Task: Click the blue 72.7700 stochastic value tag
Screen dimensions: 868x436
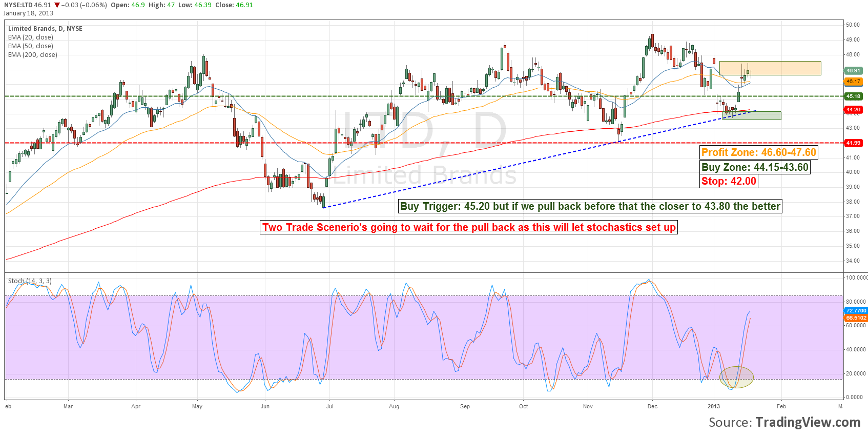Action: (x=856, y=311)
